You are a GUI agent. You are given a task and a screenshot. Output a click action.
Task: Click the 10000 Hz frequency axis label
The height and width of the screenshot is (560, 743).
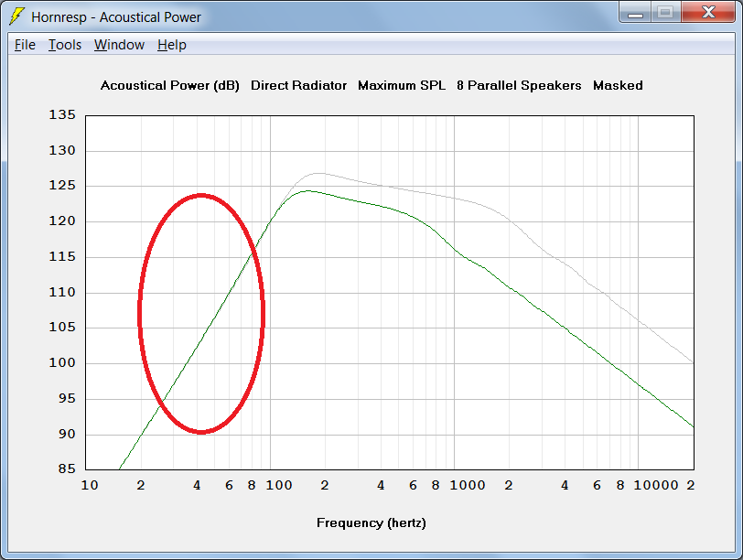(x=656, y=486)
